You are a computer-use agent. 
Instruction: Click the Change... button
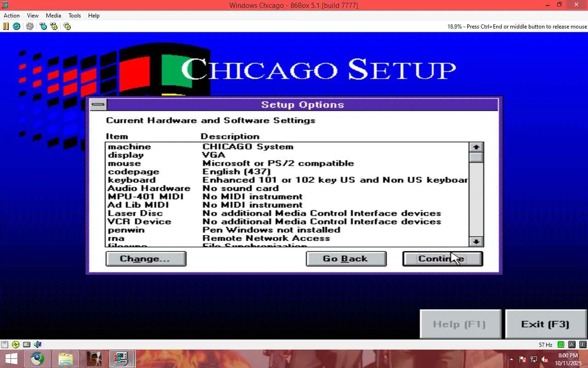pyautogui.click(x=146, y=259)
